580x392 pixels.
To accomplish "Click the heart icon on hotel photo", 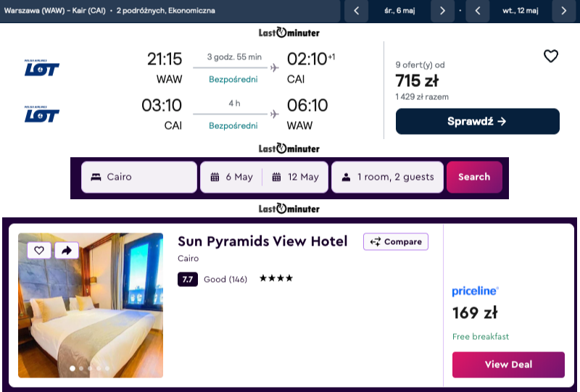I will point(39,250).
